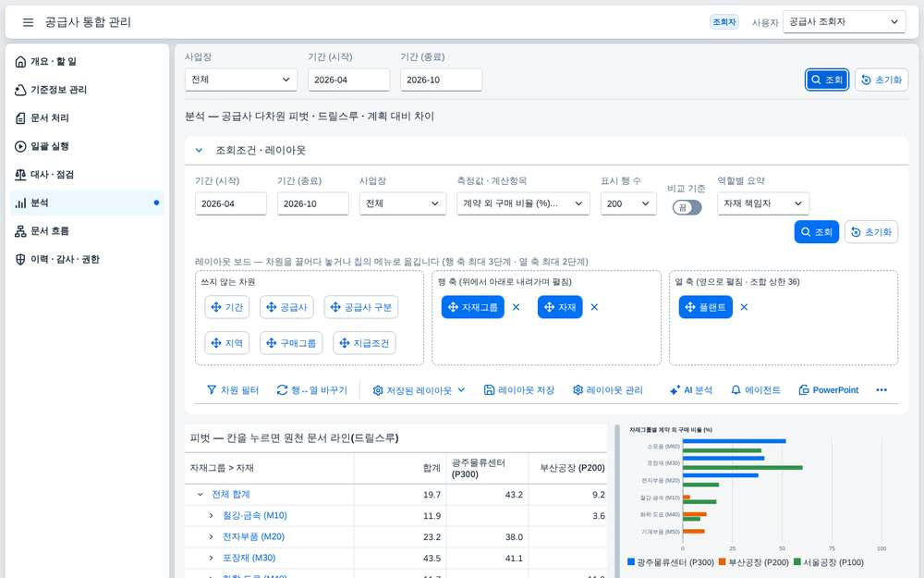
Task: Open 표시 행 수 dropdown
Action: coord(628,203)
